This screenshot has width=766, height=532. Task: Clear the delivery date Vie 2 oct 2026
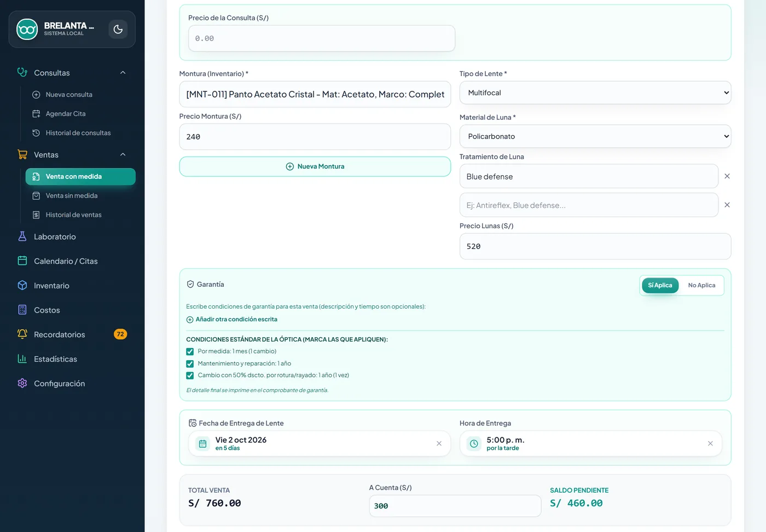click(439, 444)
